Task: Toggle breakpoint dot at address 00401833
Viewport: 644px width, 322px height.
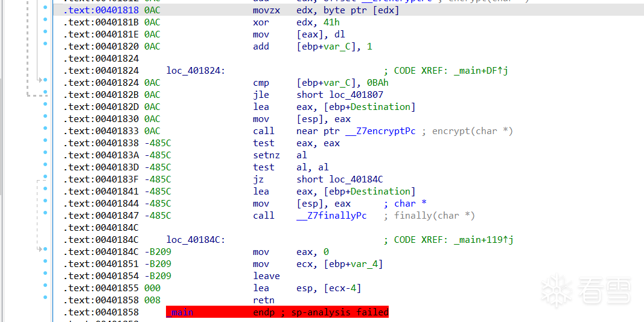Action: pyautogui.click(x=45, y=128)
